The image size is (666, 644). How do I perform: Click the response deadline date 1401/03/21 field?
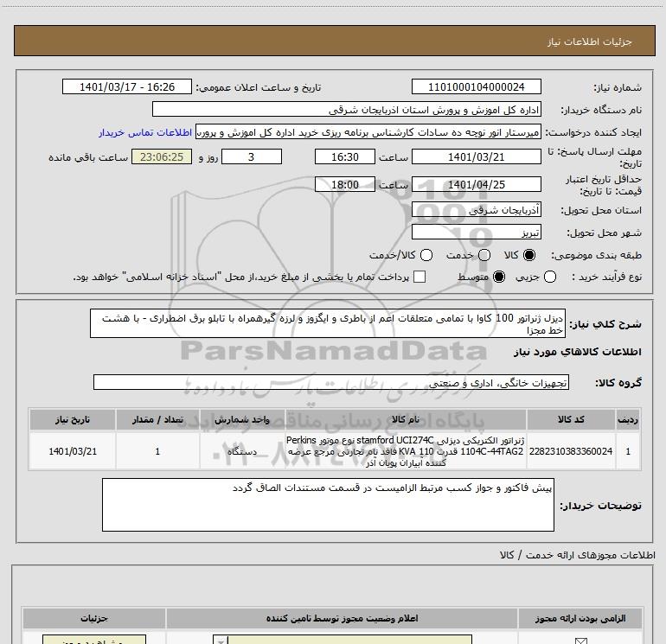pos(476,156)
